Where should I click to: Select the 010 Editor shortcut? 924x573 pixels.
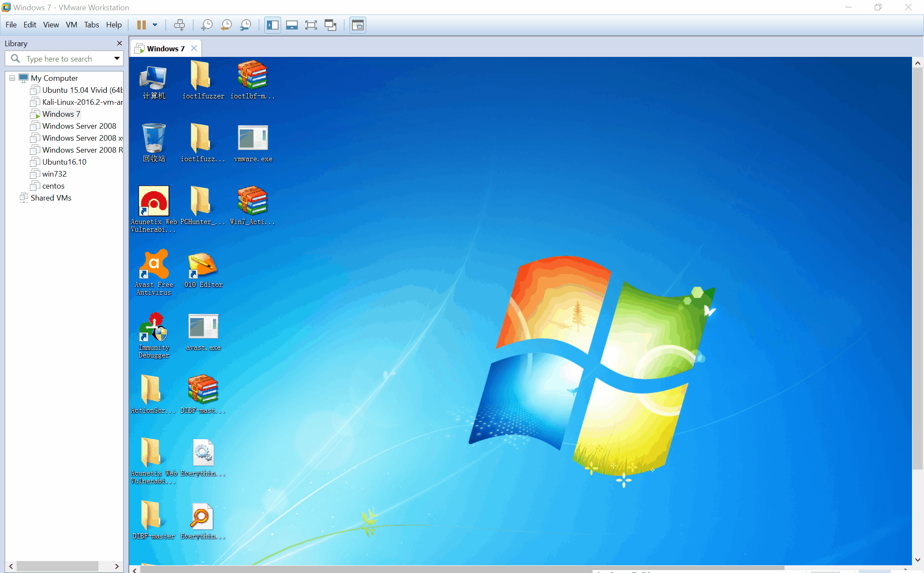203,269
